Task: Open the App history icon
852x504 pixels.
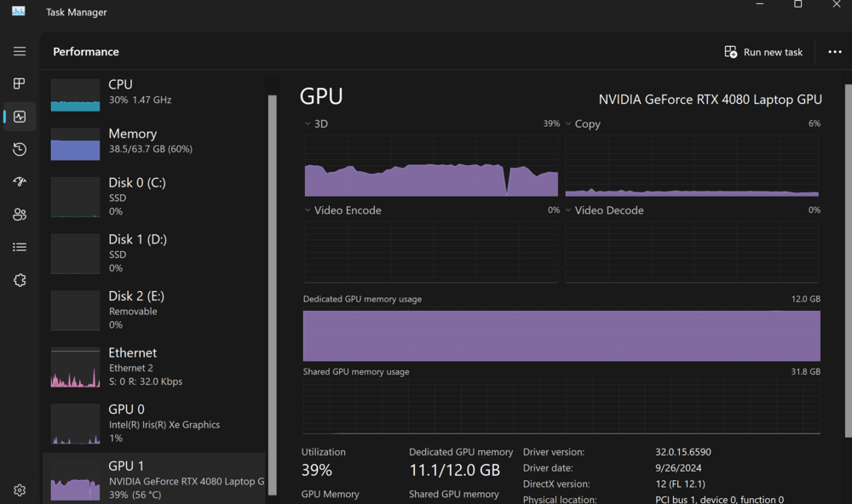Action: 20,149
